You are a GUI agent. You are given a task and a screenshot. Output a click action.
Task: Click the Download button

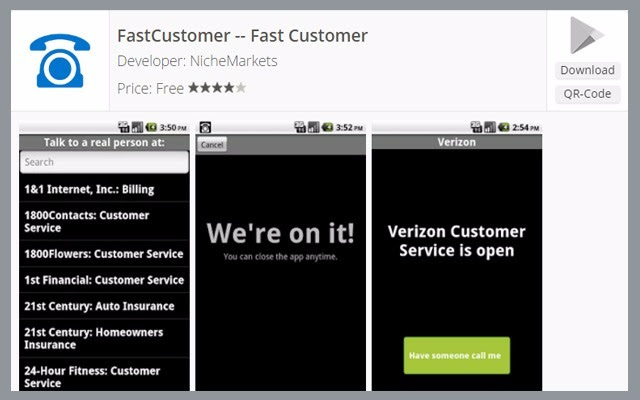point(587,70)
